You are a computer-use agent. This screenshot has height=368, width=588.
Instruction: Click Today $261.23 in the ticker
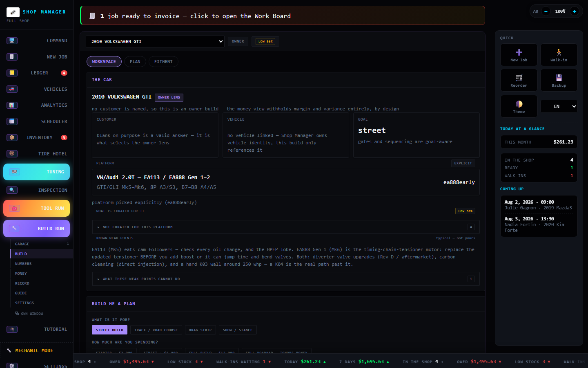click(x=305, y=361)
